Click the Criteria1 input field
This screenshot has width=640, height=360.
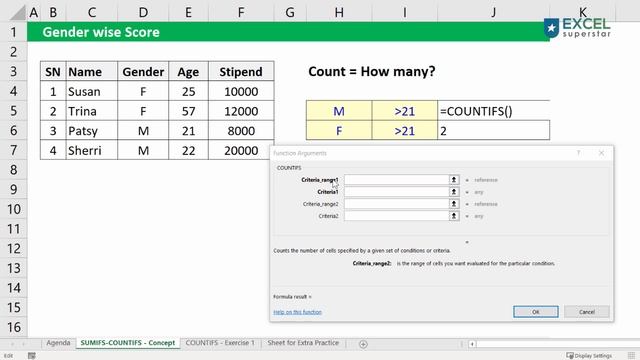pos(396,192)
